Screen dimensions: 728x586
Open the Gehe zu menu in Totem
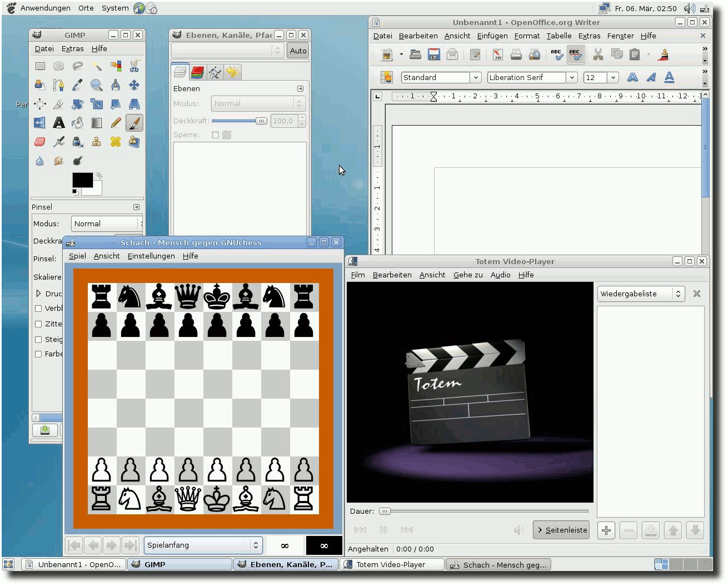coord(468,275)
